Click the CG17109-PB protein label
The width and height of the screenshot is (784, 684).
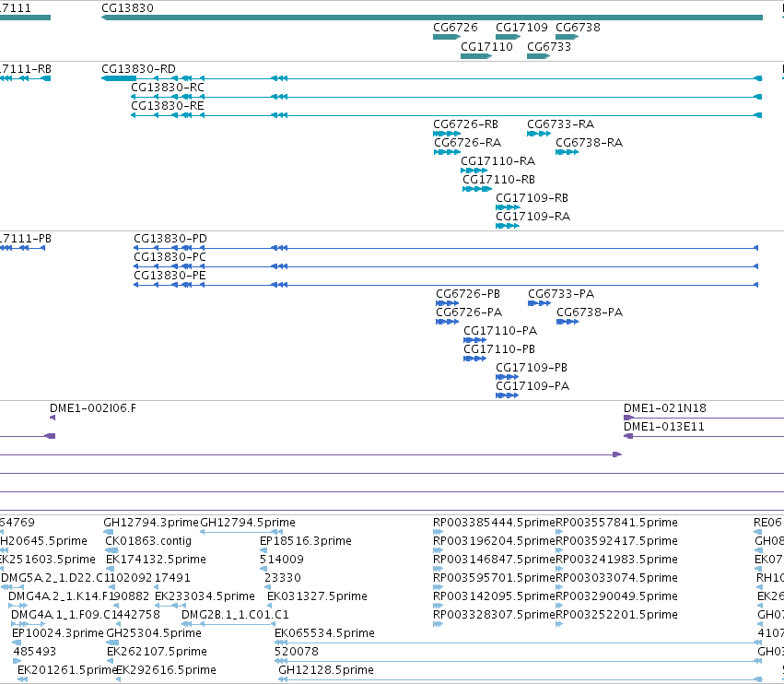(532, 368)
